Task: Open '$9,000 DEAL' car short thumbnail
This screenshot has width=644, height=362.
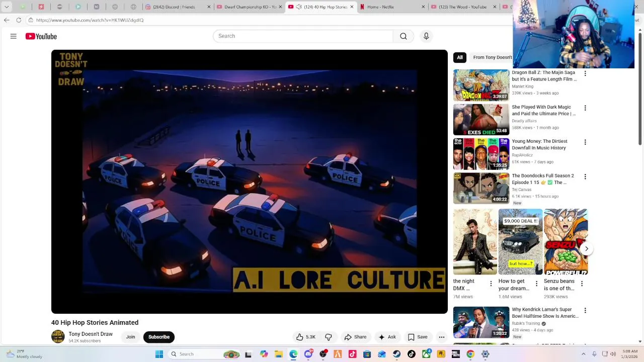Action: (x=521, y=242)
